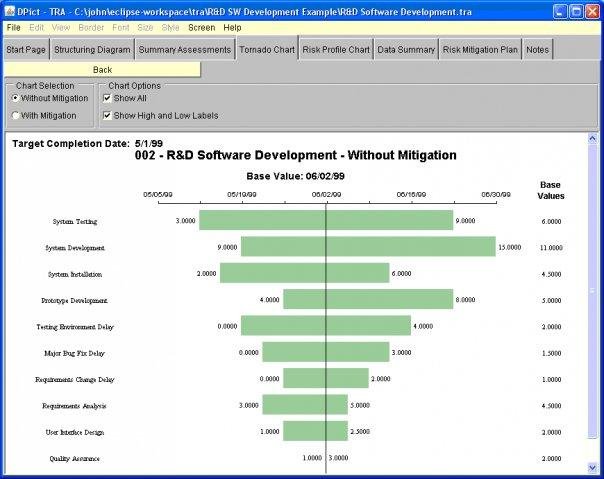604x479 pixels.
Task: Click the vertical scrollbar thumb
Action: (x=592, y=291)
